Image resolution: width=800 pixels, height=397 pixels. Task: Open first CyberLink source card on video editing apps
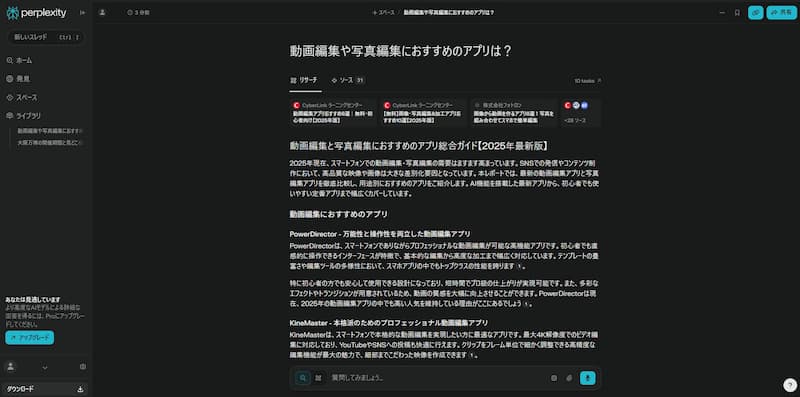click(x=333, y=113)
